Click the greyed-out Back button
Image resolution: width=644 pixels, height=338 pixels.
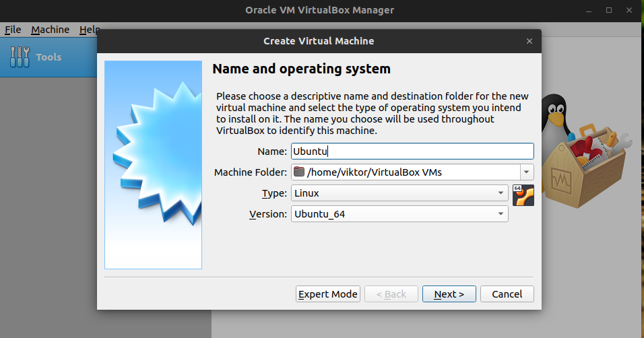tap(391, 294)
